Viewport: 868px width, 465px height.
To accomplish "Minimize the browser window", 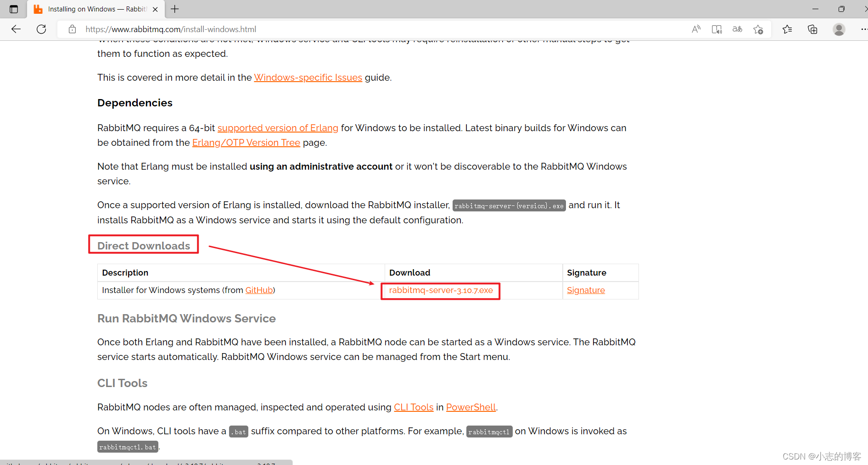I will tap(815, 9).
